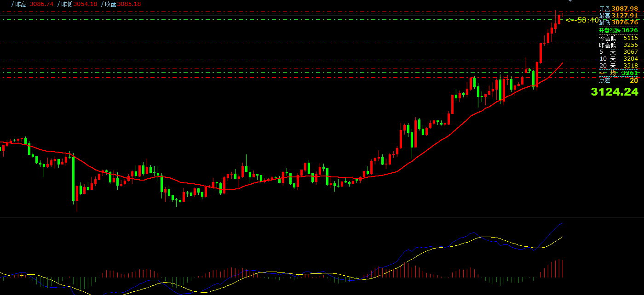Select the green 开盘涨跌 3626 row
Screen dimensions: 644x295
pyautogui.click(x=618, y=30)
